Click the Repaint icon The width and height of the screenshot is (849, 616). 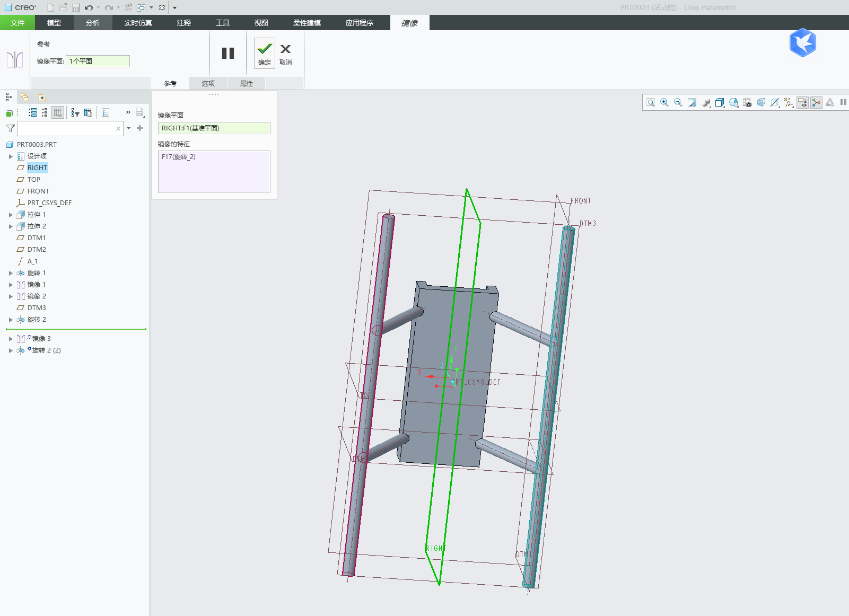coord(692,102)
